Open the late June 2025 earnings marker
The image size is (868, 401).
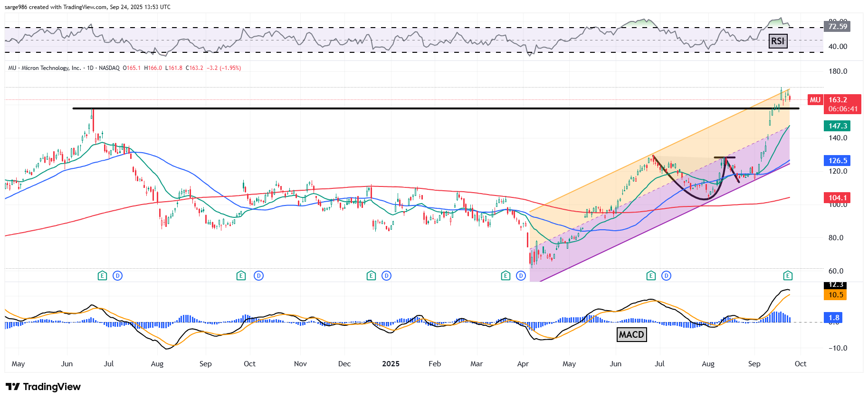[651, 275]
